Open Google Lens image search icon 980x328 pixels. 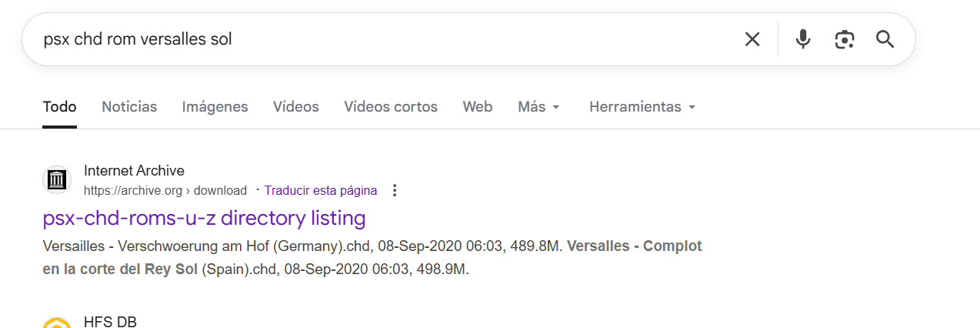845,39
